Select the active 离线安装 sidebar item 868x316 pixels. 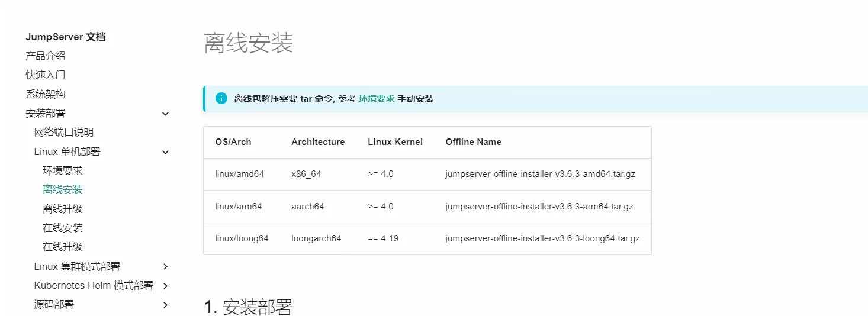click(x=63, y=189)
